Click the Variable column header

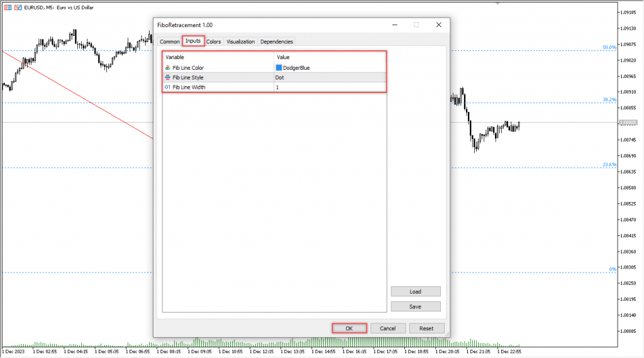point(175,57)
